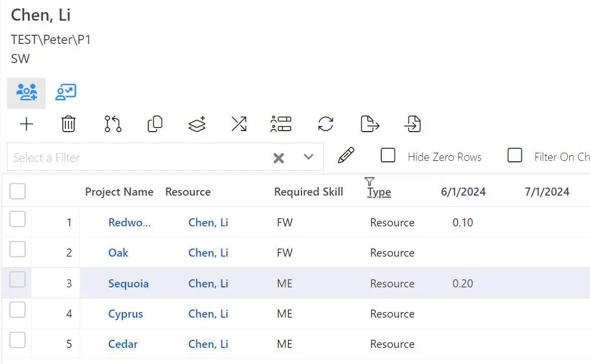Switch to the resource chart tab icon

point(66,92)
